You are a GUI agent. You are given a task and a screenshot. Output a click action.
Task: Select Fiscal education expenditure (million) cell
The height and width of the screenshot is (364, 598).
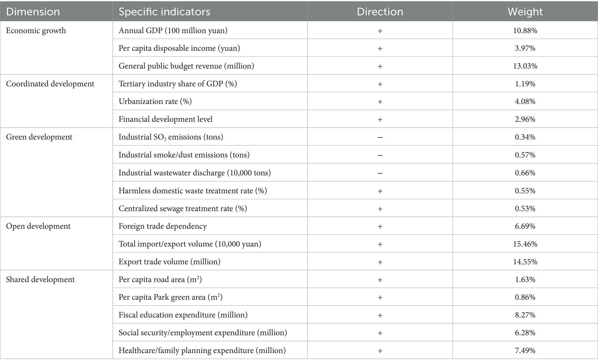[183, 315]
